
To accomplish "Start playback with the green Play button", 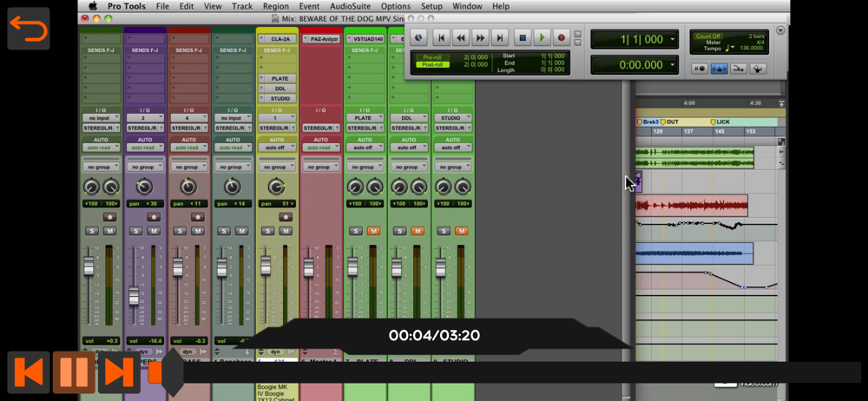I will (542, 37).
